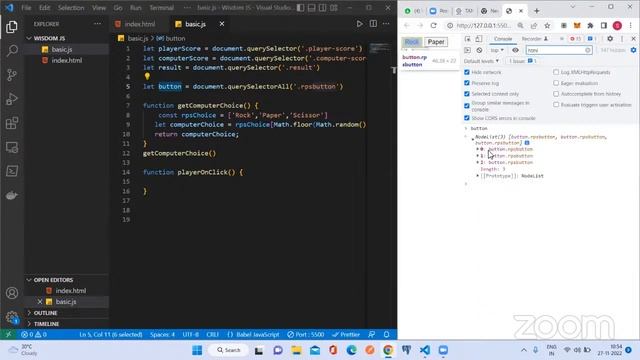Clear the console with the clear icon
Viewport: 640px width, 360px height.
click(x=479, y=50)
